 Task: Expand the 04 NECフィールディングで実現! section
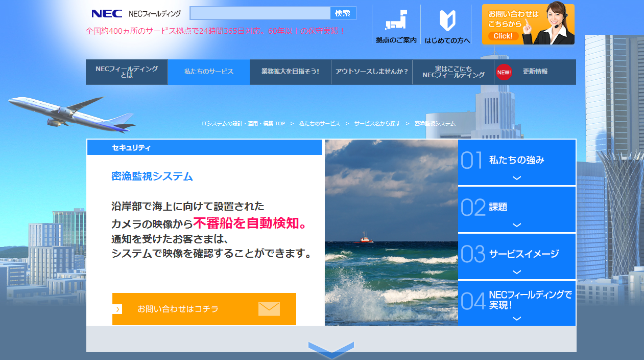pyautogui.click(x=516, y=303)
